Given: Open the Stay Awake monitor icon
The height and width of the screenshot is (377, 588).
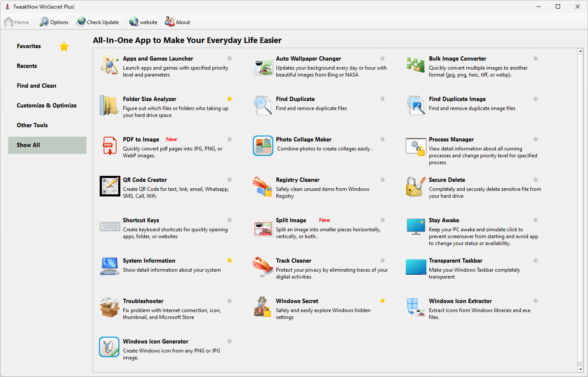Looking at the screenshot, I should point(416,226).
